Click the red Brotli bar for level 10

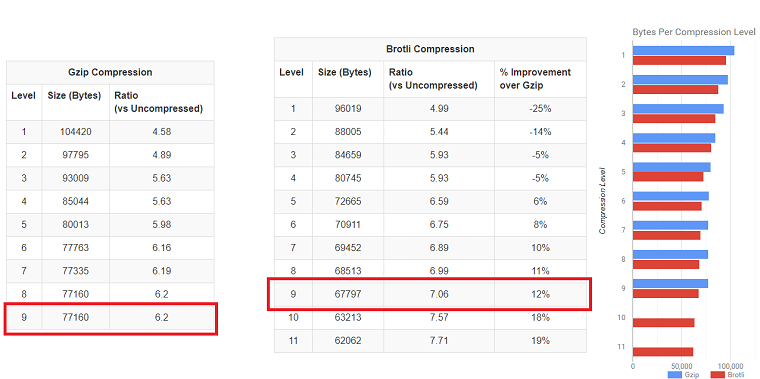pos(664,323)
